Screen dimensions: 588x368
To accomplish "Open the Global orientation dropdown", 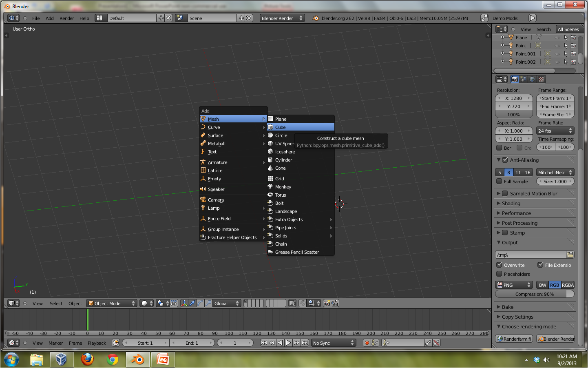I will point(227,303).
